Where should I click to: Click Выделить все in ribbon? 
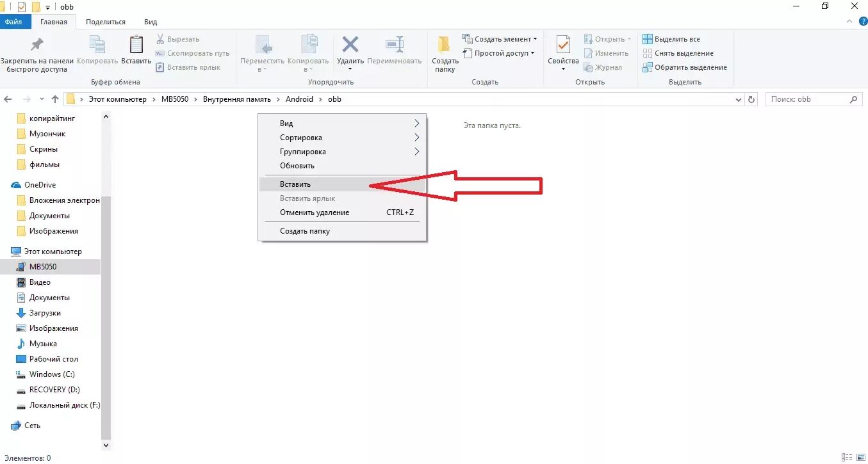point(671,39)
